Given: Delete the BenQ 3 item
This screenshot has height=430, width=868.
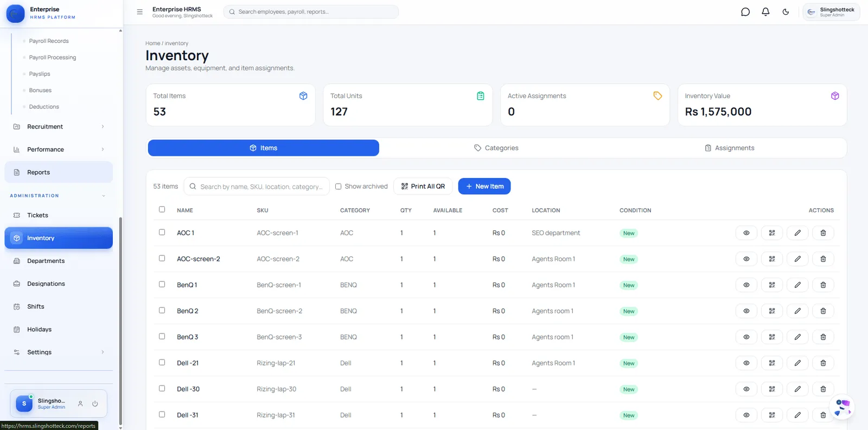Looking at the screenshot, I should click(823, 337).
